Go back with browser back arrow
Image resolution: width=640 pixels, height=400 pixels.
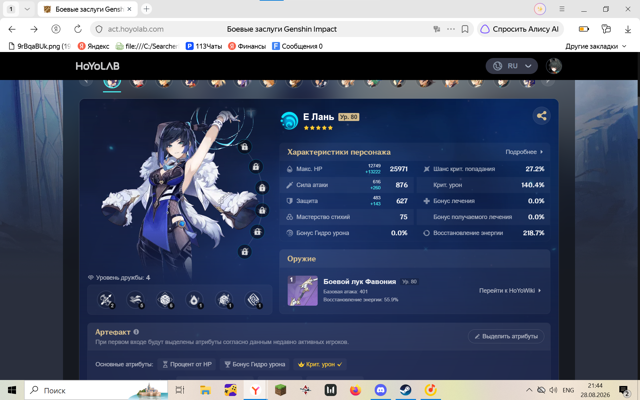tap(12, 29)
